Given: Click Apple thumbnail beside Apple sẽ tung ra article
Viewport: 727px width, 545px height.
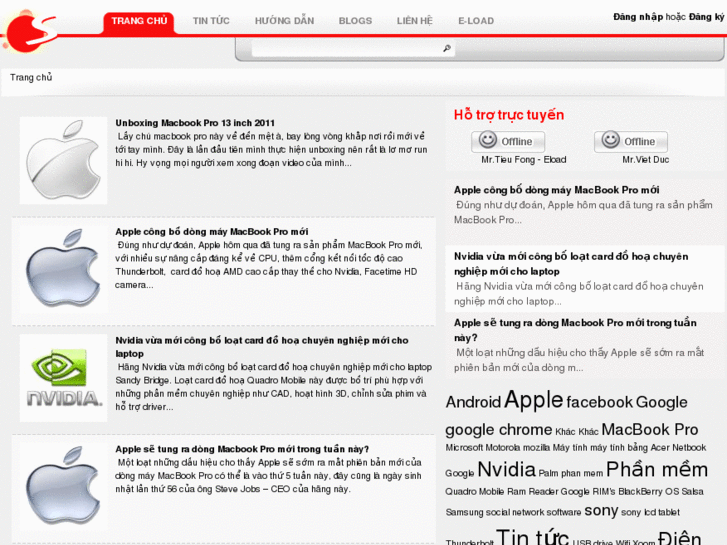Looking at the screenshot, I should tap(63, 486).
